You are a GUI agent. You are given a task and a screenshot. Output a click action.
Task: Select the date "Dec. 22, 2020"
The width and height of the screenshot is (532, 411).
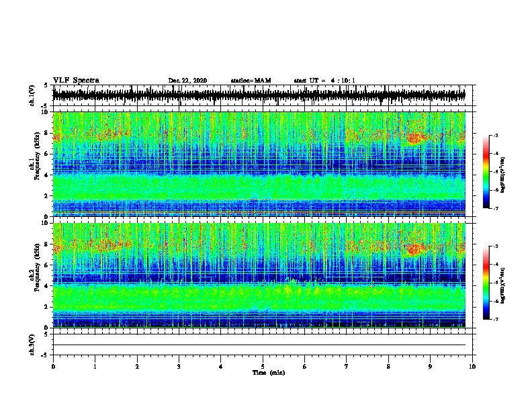(x=187, y=81)
